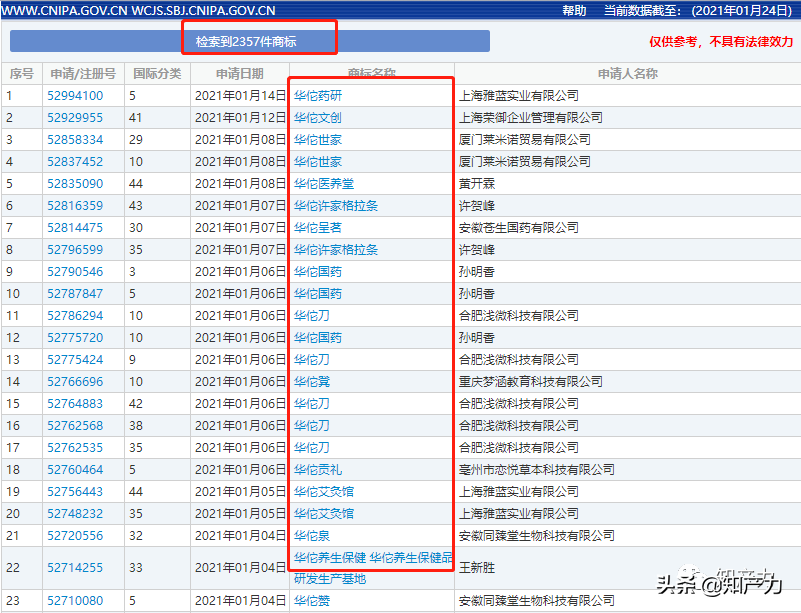This screenshot has width=801, height=613.
Task: Open registration number 52837452
Action: pos(75,161)
